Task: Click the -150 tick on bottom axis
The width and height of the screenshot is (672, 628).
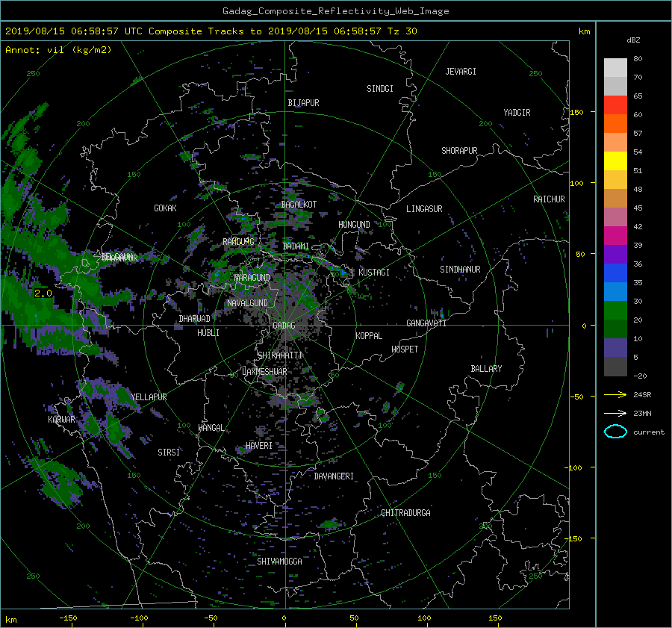Action: (68, 618)
